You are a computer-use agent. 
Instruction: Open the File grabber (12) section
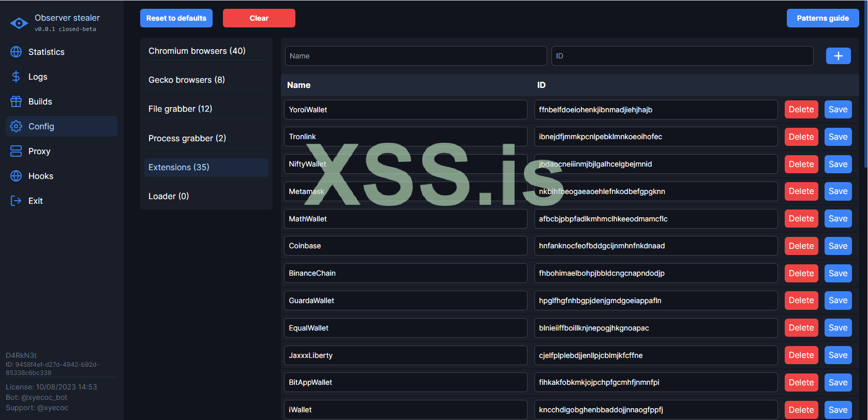tap(206, 109)
